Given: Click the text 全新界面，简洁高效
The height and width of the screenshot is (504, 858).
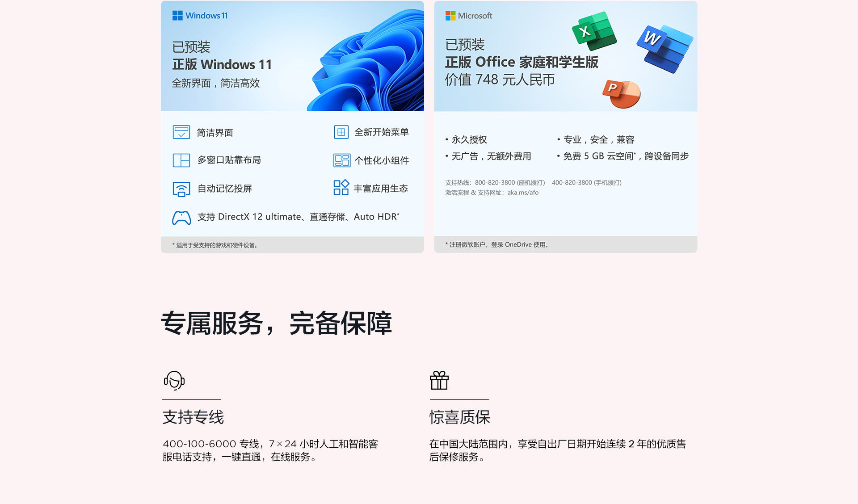Looking at the screenshot, I should [x=216, y=83].
